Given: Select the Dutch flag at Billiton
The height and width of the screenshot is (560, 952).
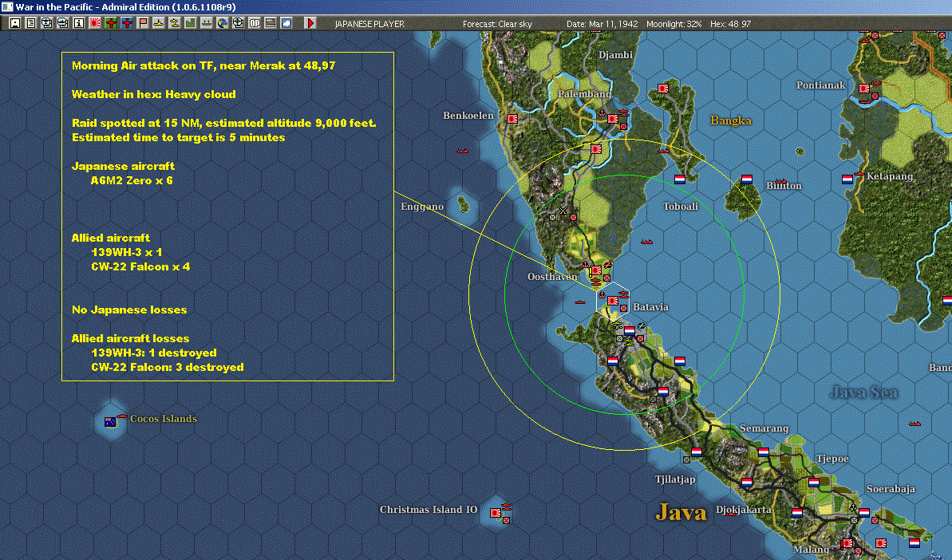Looking at the screenshot, I should (747, 179).
